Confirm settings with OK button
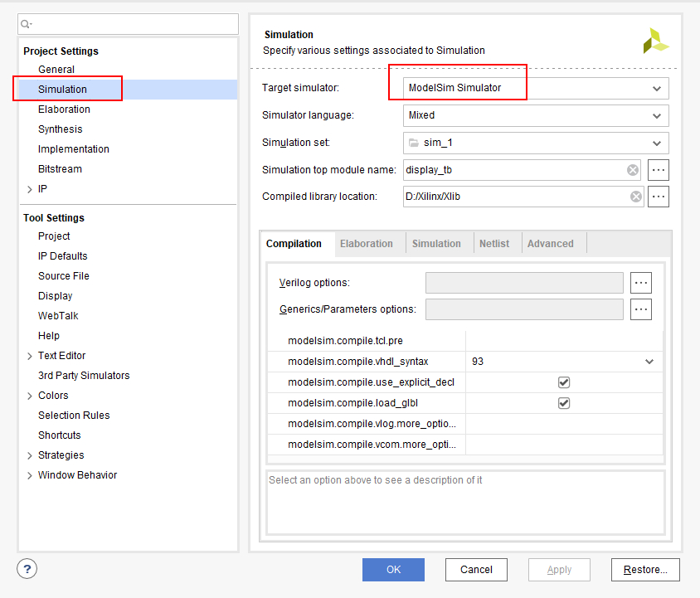 point(393,570)
